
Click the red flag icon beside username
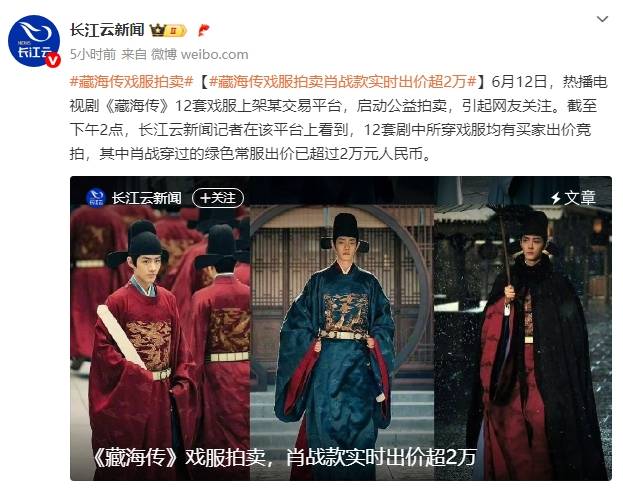(x=203, y=30)
